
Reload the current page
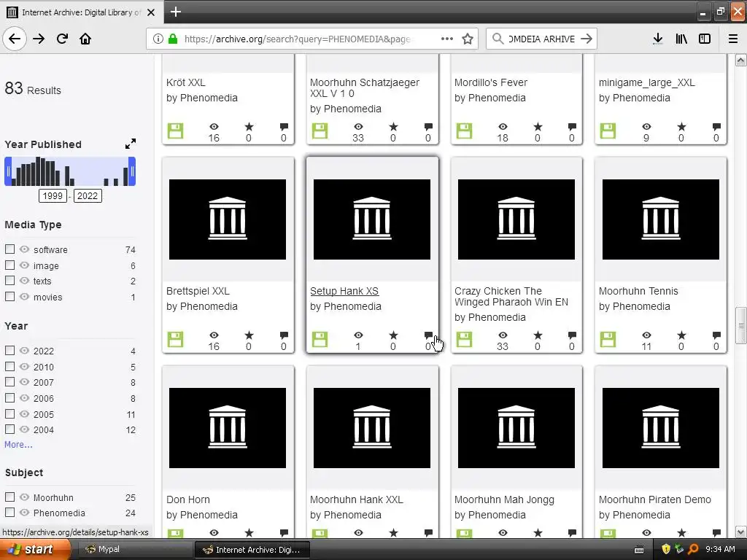(x=63, y=39)
